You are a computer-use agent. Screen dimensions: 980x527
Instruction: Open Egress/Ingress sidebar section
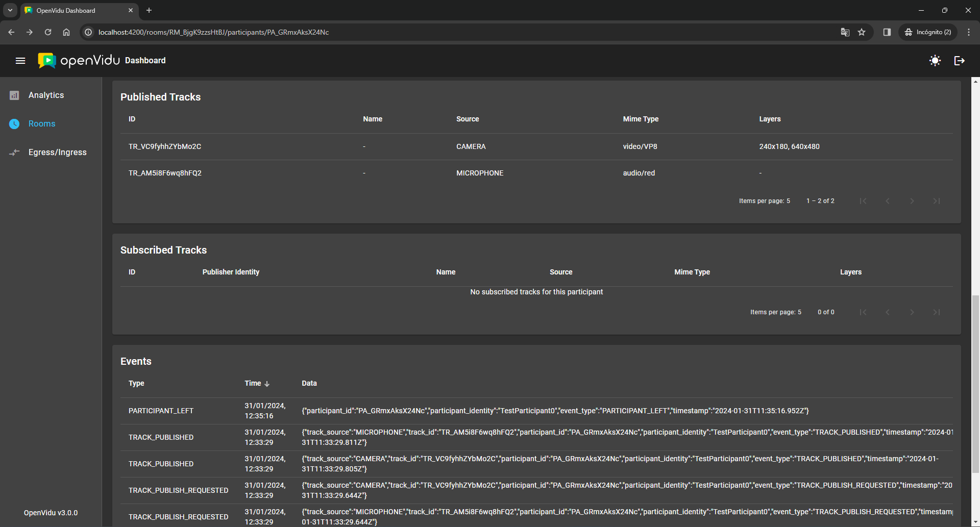click(57, 153)
